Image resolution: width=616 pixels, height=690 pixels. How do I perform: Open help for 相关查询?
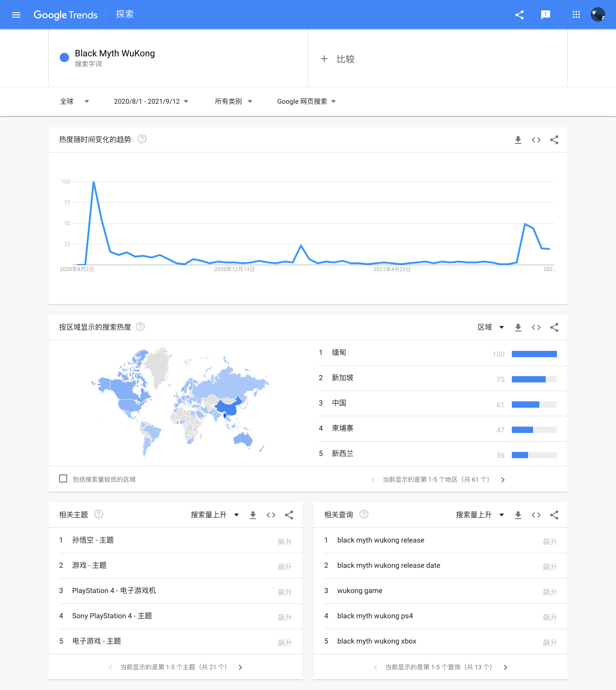pos(364,514)
